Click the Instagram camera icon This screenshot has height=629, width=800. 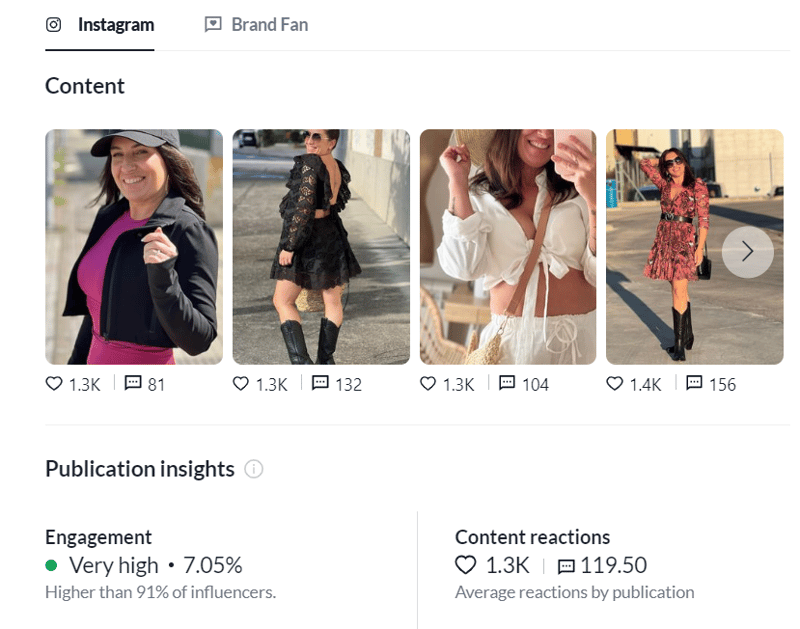tap(52, 24)
